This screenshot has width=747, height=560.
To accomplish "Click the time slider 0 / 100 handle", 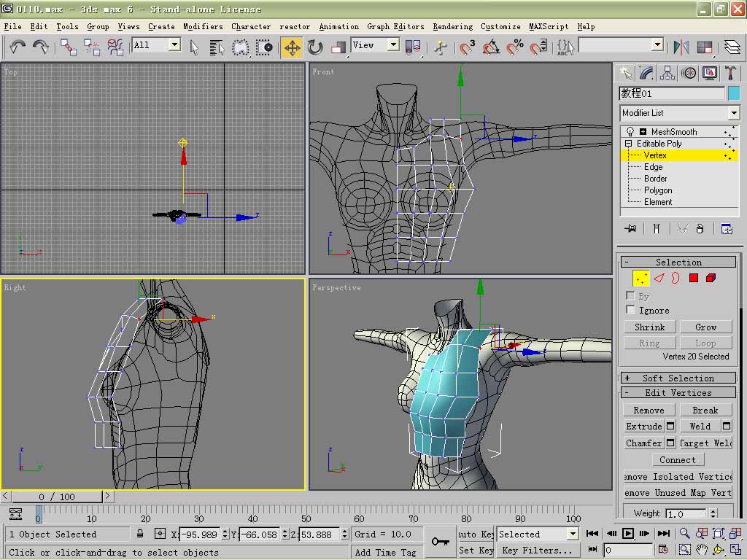I will [x=57, y=497].
